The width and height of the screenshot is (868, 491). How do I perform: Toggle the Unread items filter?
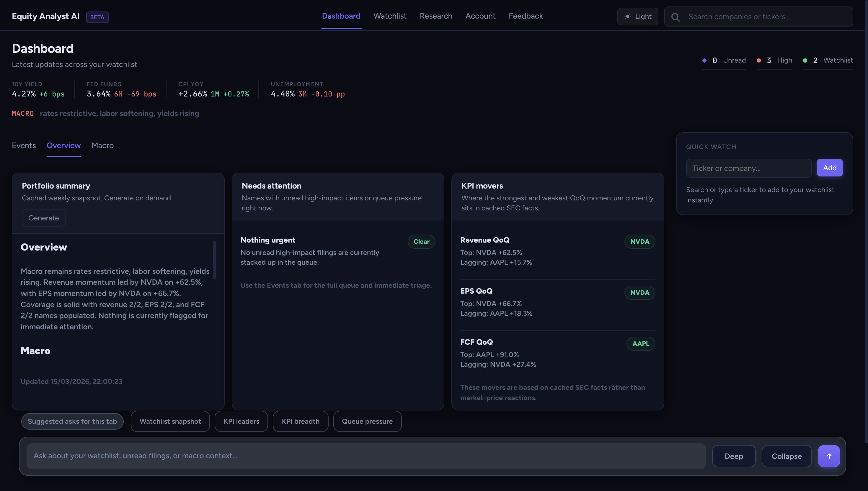point(724,60)
